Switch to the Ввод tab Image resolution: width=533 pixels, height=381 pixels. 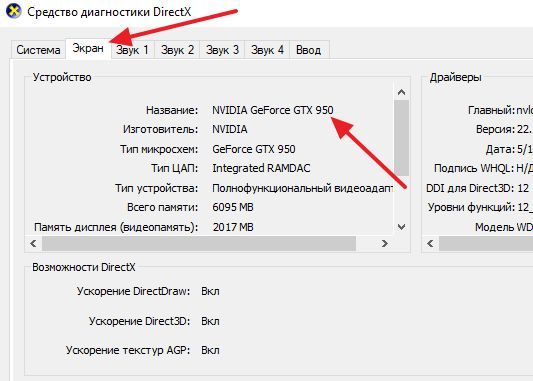pos(308,50)
